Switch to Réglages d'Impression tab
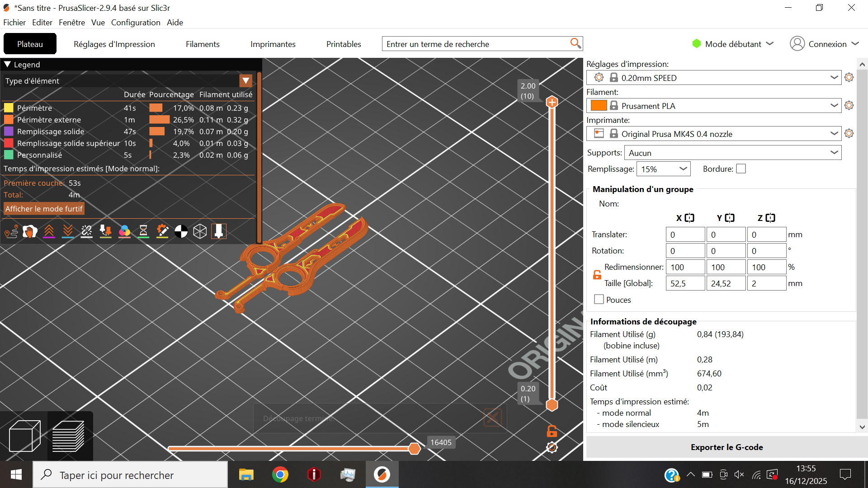This screenshot has width=868, height=488. [114, 44]
